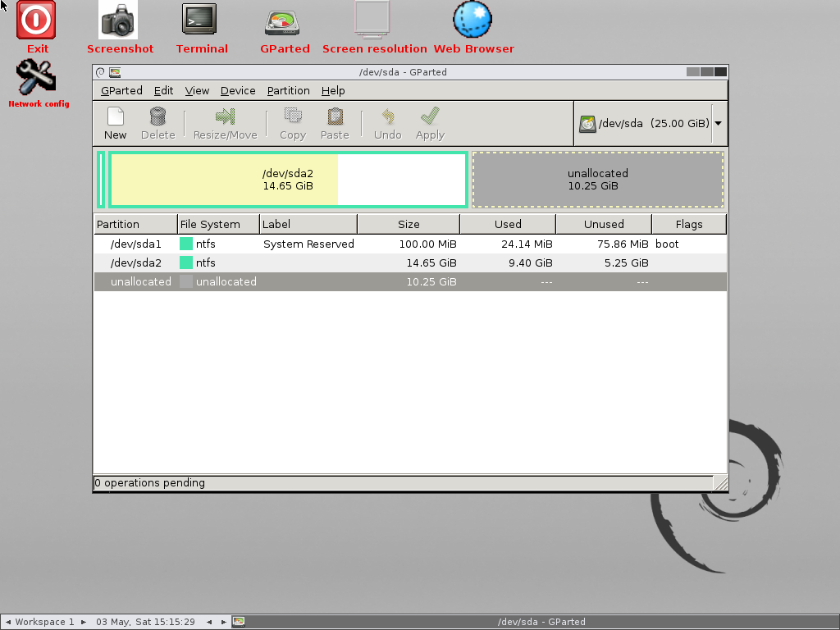Click the New partition toolbar icon
This screenshot has height=630, width=840.
[115, 116]
